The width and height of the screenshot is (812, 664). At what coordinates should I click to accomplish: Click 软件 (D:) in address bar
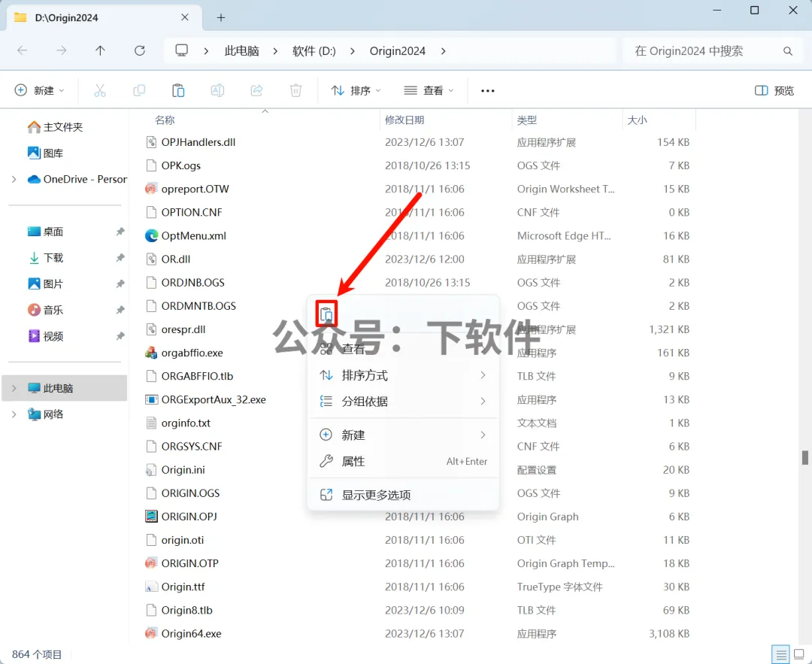pos(314,50)
